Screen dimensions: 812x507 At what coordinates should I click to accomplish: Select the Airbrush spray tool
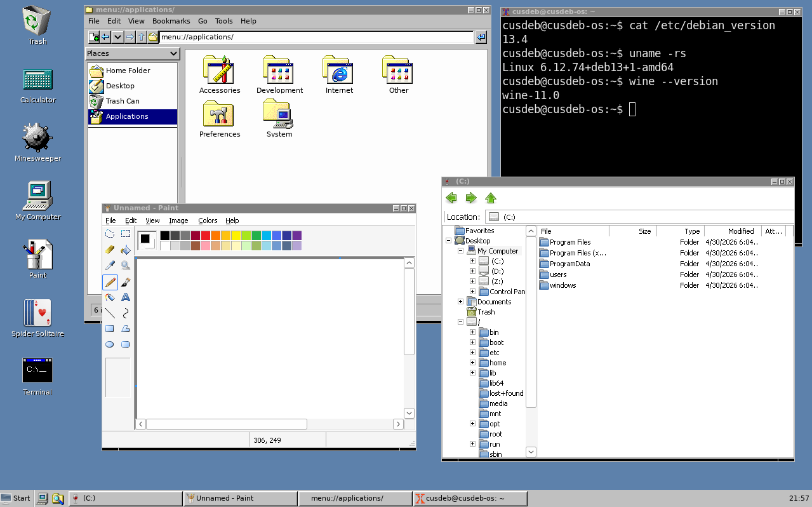110,297
